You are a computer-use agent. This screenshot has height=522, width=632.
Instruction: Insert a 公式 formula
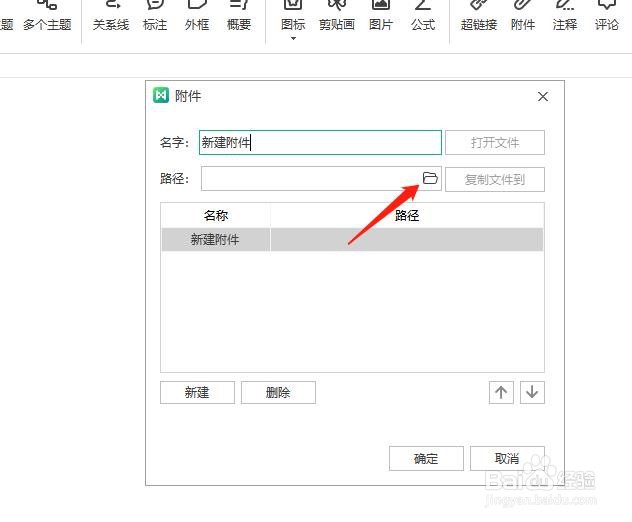423,16
